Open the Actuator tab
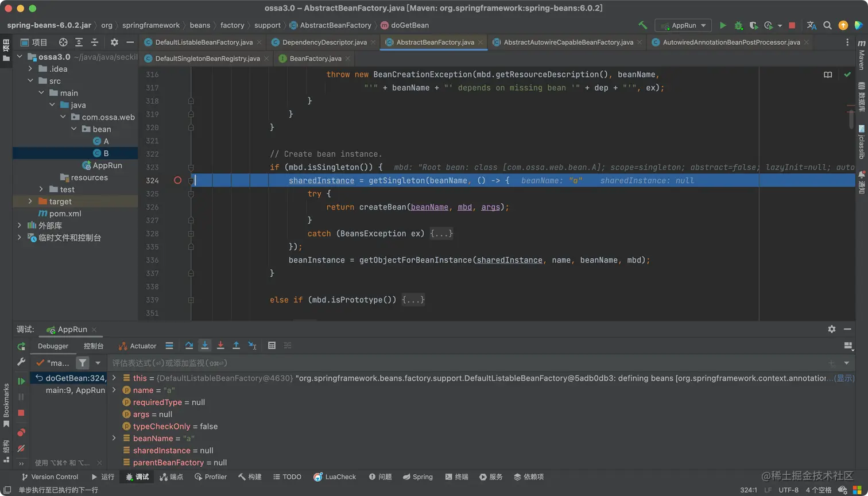This screenshot has height=496, width=868. coord(137,346)
